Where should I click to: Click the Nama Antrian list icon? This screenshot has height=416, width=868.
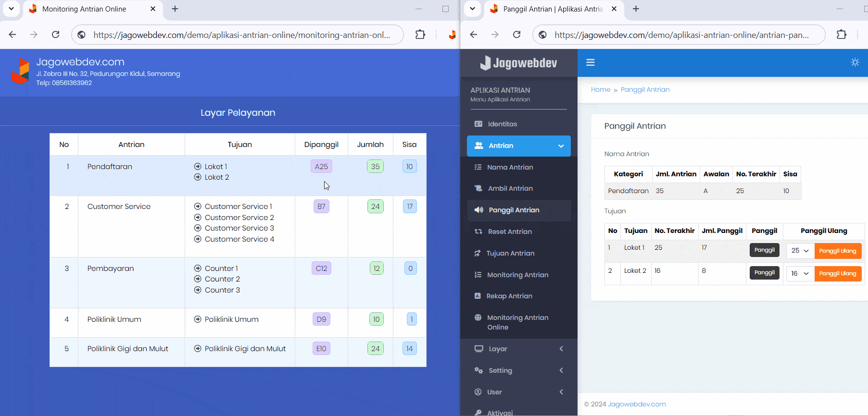pos(478,167)
